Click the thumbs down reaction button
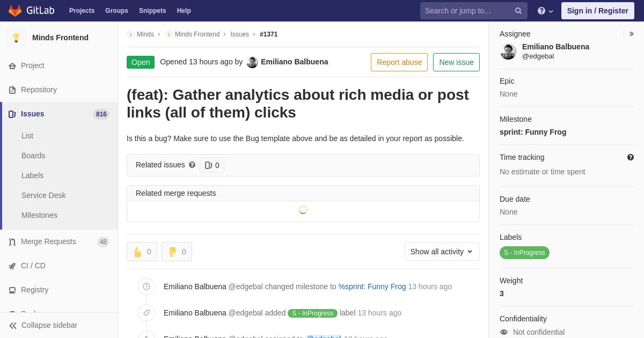Screen dimensions: 644x338 pyautogui.click(x=177, y=252)
